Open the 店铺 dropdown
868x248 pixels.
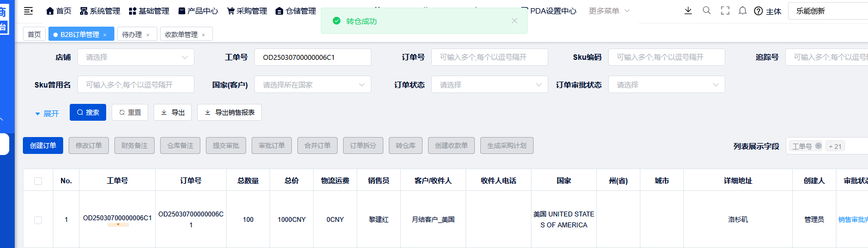click(x=136, y=57)
